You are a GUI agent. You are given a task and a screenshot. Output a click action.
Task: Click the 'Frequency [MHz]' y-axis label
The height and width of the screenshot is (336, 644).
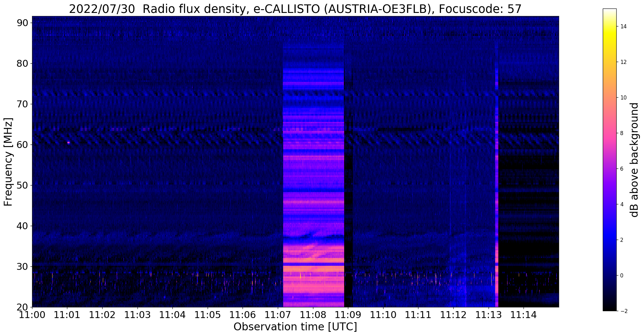point(8,162)
